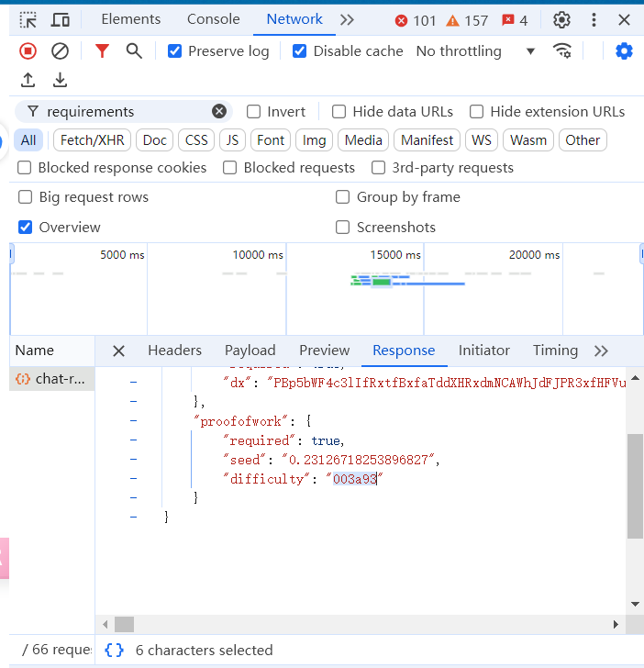644x668 pixels.
Task: Pretty print response with braces icon
Action: pyautogui.click(x=115, y=650)
